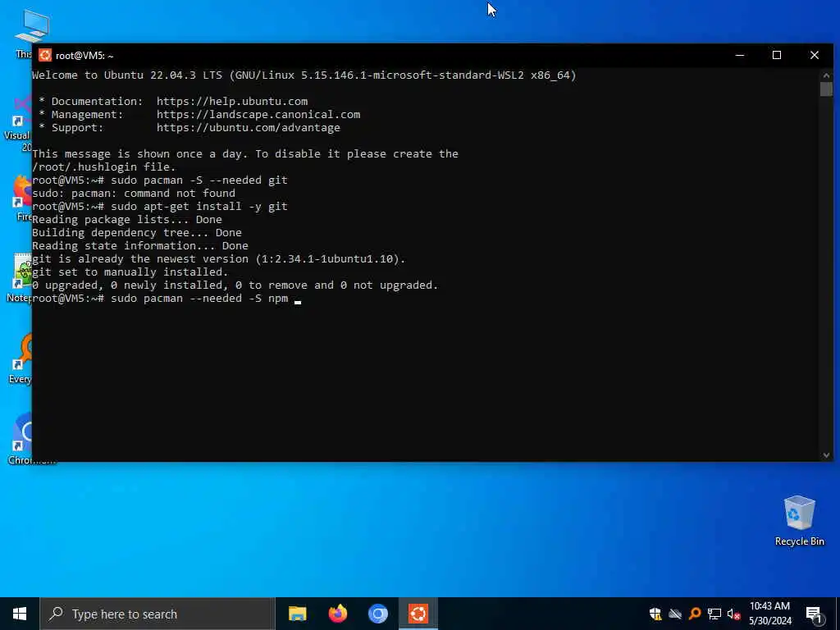Click the '0 upgraded, 0 newly installed' line
The width and height of the screenshot is (840, 630).
click(235, 285)
